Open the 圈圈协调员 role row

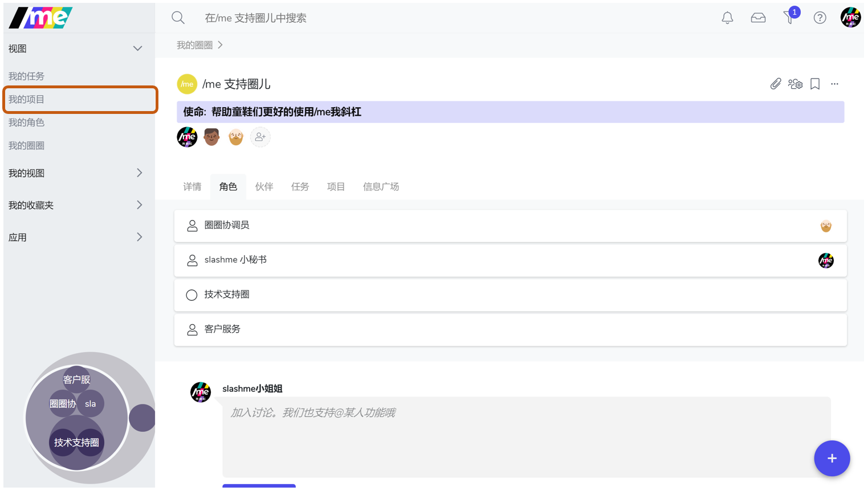click(510, 226)
